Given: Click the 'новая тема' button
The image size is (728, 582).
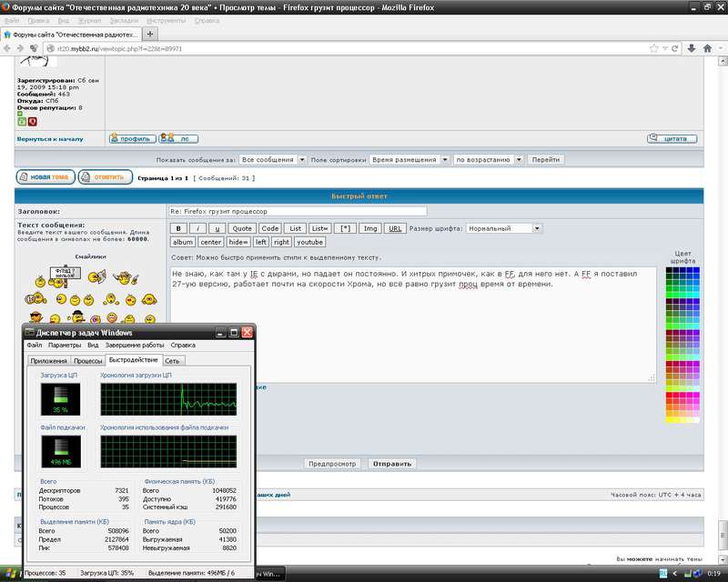Looking at the screenshot, I should coord(45,176).
